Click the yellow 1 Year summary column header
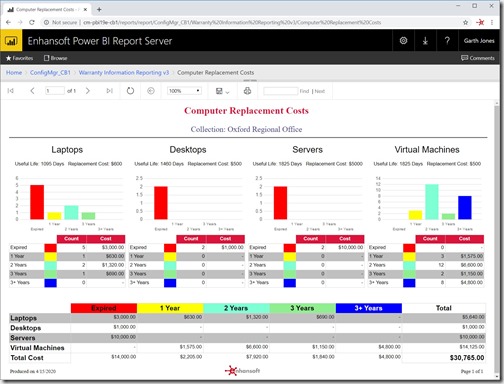 tap(170, 308)
